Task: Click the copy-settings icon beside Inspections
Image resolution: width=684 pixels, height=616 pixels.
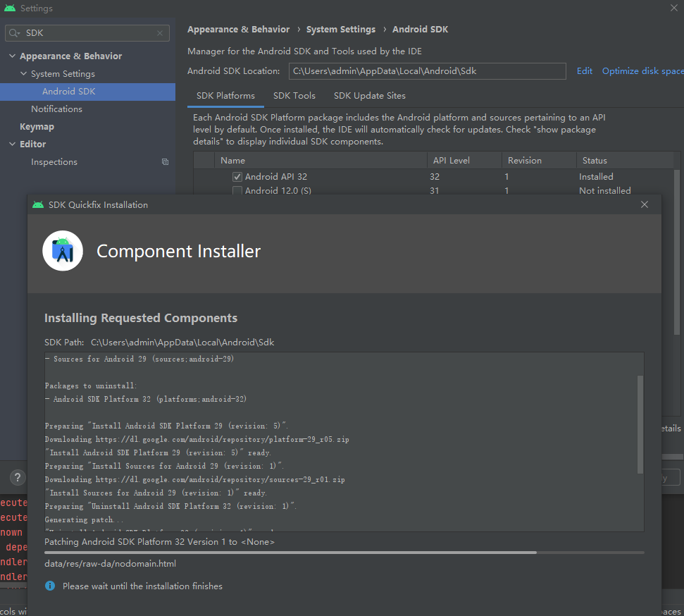Action: (165, 162)
